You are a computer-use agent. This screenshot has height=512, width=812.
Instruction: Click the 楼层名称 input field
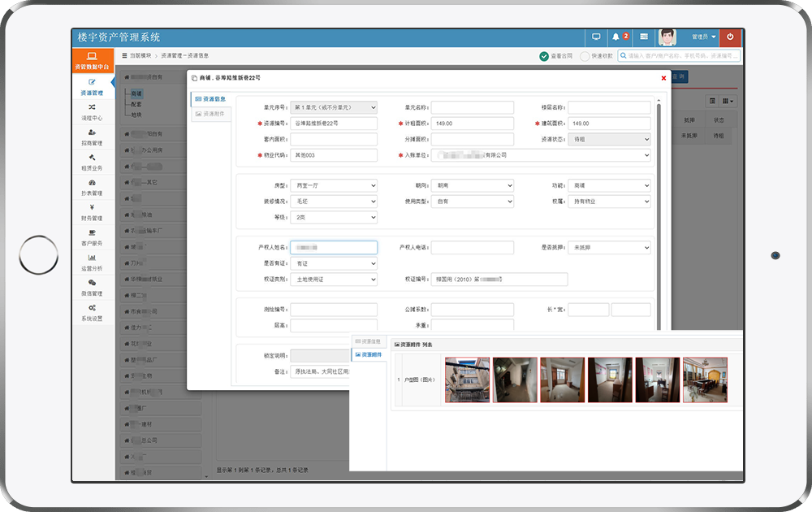click(x=609, y=108)
